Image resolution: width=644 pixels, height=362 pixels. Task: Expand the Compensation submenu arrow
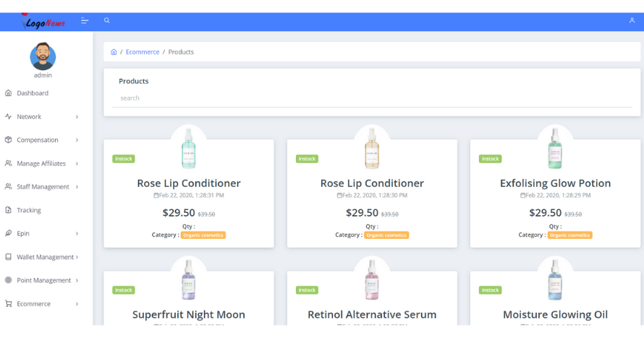point(77,140)
